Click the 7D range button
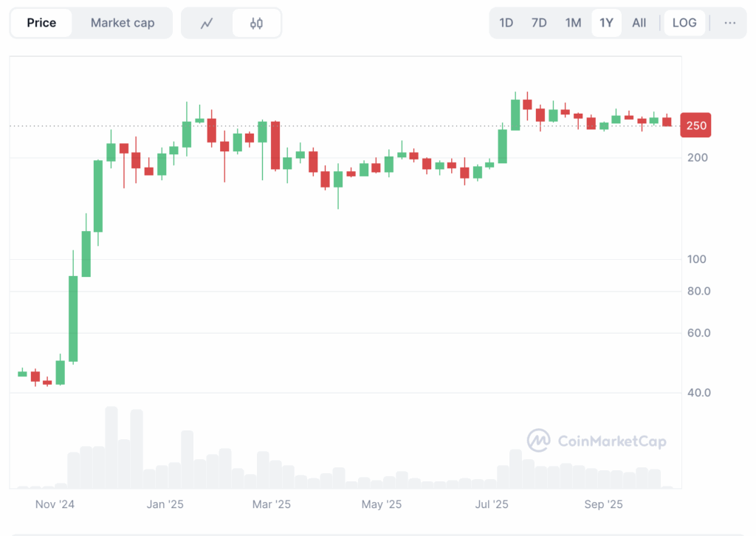The height and width of the screenshot is (536, 756). 539,23
